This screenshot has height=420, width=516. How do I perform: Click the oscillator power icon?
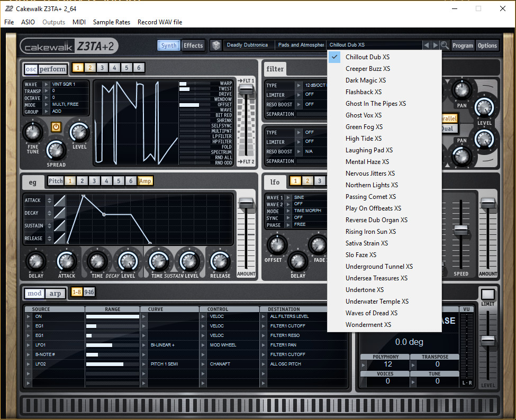[x=56, y=126]
